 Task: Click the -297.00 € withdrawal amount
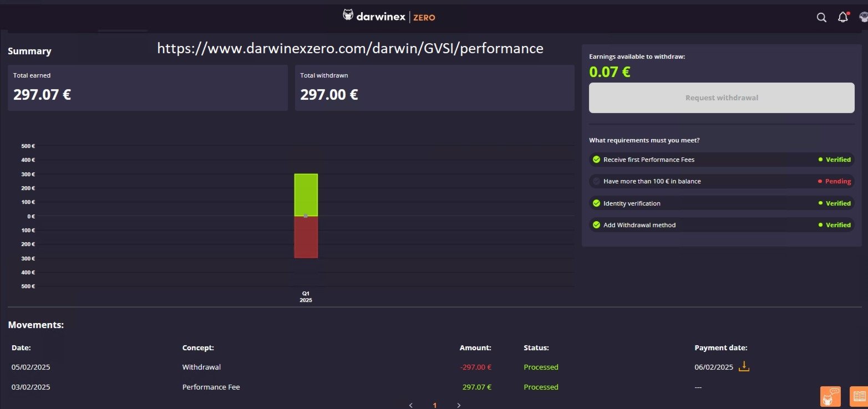476,367
